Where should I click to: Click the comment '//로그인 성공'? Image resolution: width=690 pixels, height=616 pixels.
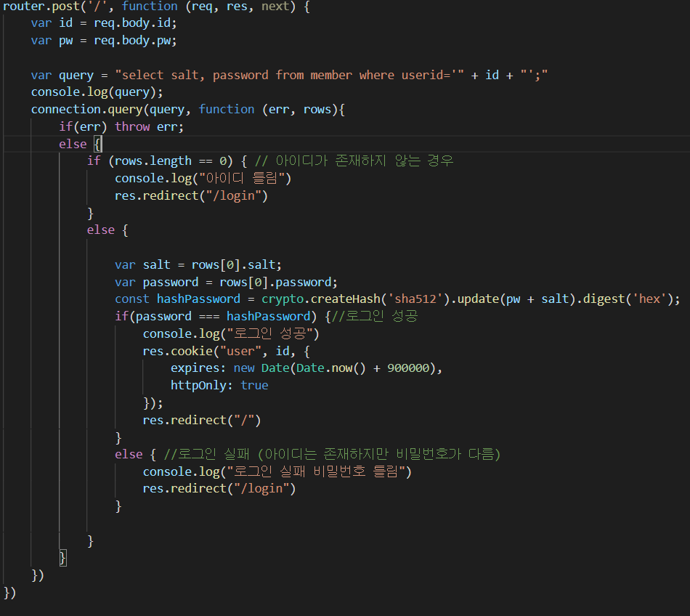(x=375, y=316)
